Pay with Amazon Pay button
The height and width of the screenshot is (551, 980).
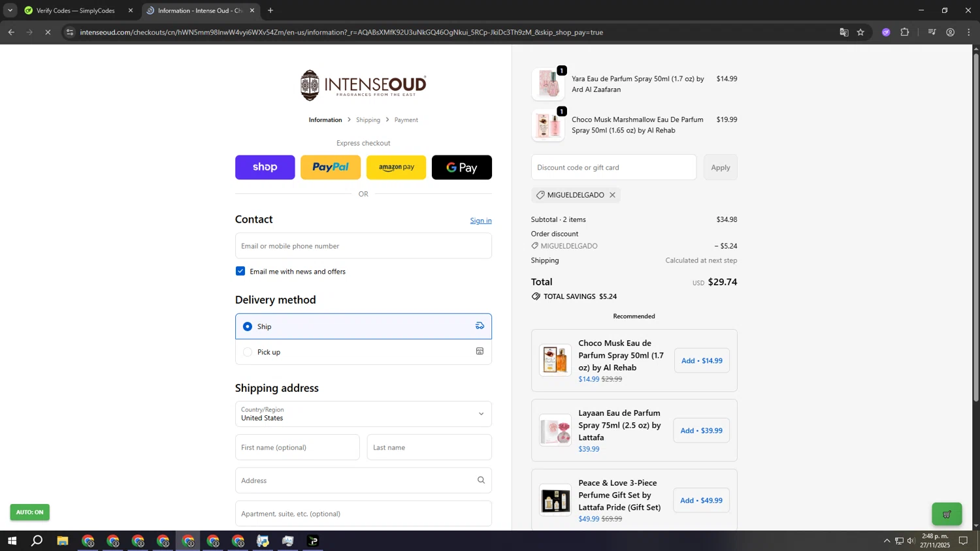coord(396,167)
